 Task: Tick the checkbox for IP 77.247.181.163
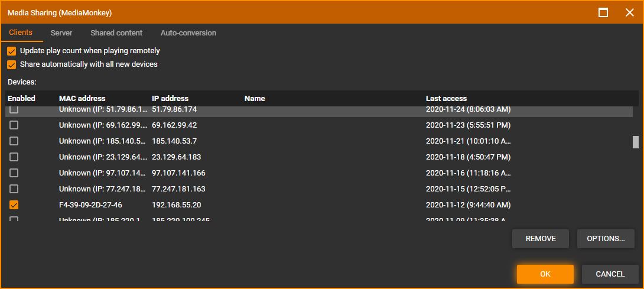pyautogui.click(x=14, y=189)
